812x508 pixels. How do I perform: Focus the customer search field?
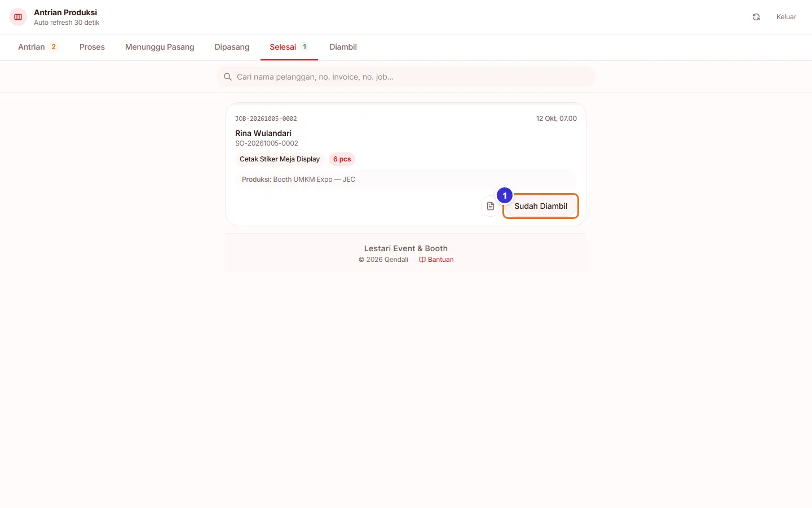(x=406, y=77)
